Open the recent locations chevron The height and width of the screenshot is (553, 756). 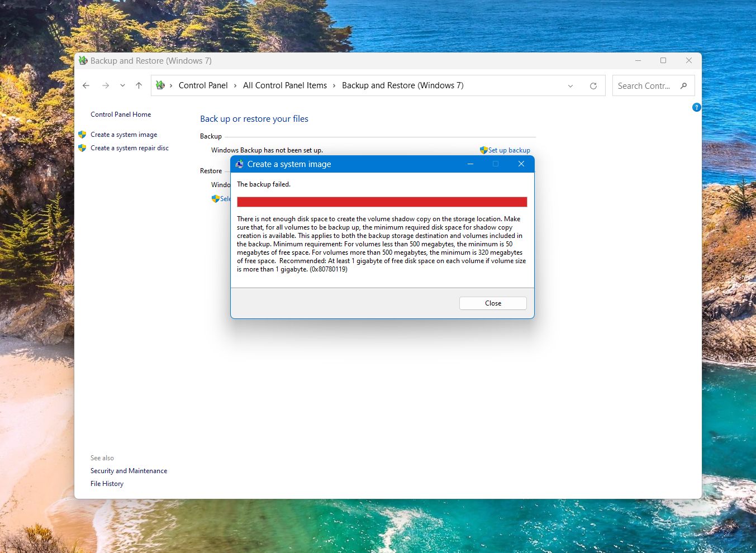tap(122, 85)
